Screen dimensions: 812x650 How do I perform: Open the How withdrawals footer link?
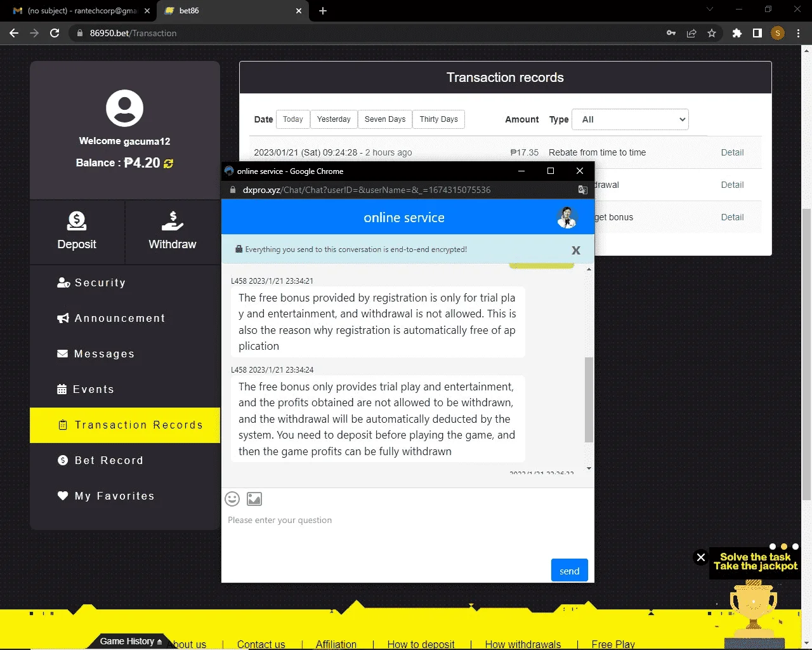(x=523, y=644)
